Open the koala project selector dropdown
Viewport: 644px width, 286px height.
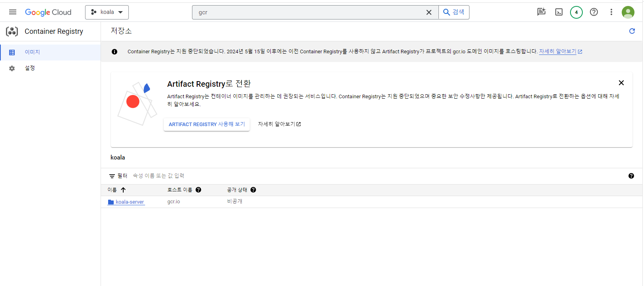107,12
